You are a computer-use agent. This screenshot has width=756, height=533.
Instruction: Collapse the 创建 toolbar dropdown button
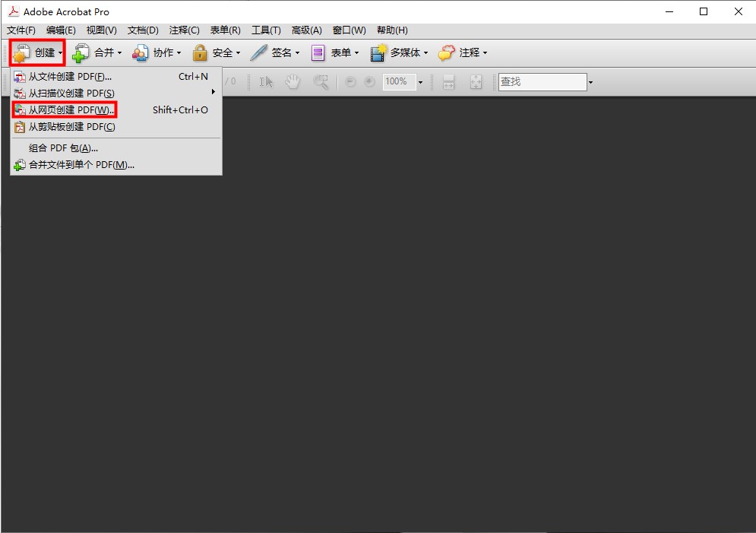[x=37, y=52]
